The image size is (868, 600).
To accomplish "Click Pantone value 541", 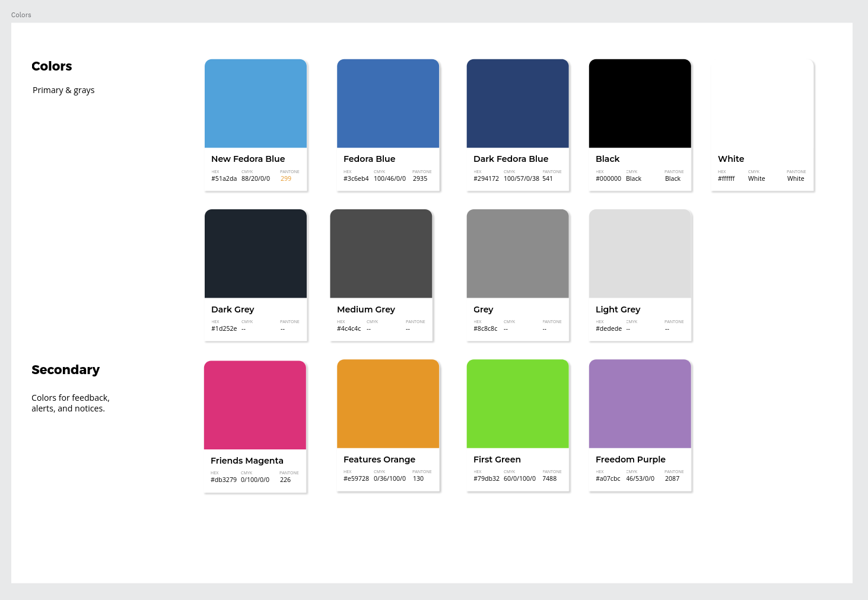I will [x=548, y=178].
